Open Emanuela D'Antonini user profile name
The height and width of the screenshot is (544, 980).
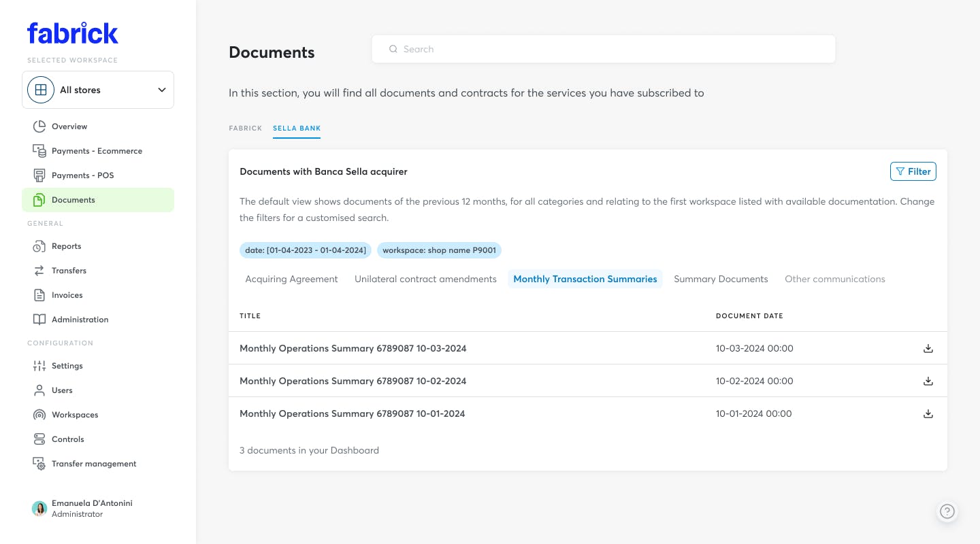92,503
